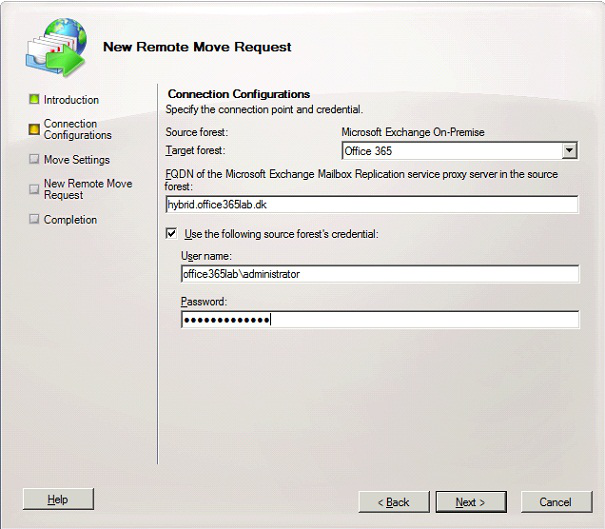Click the green Introduction step indicator
The image size is (605, 529).
point(34,100)
